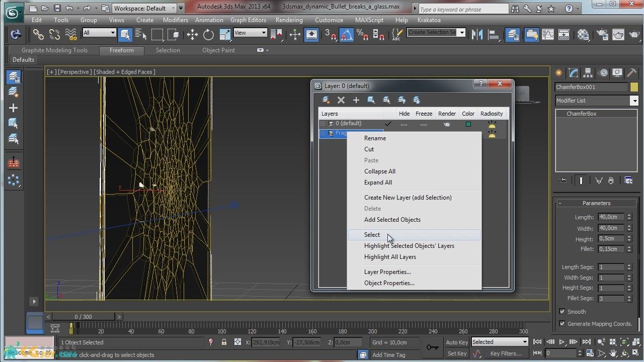
Task: Open the Material Editor icon
Action: click(583, 34)
